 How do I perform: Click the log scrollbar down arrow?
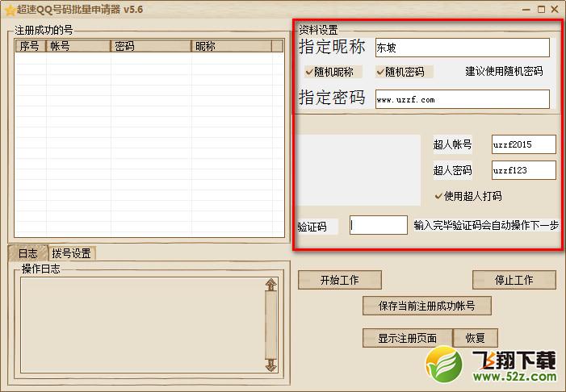coord(270,365)
